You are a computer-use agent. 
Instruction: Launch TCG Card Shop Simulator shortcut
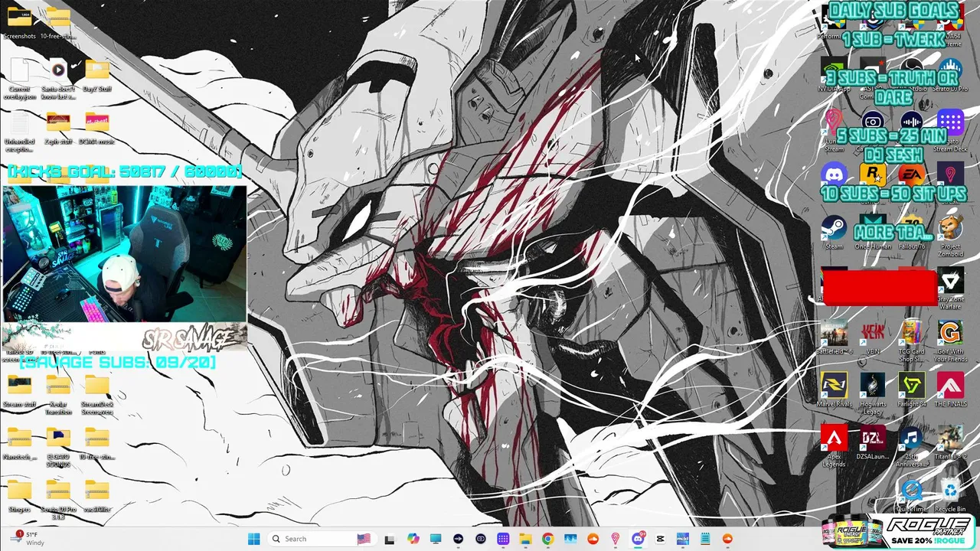(x=911, y=341)
